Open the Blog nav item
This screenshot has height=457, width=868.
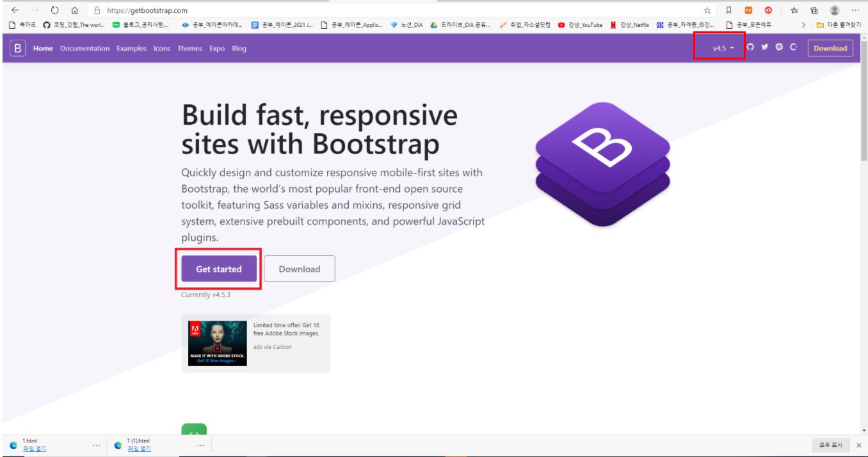point(239,49)
